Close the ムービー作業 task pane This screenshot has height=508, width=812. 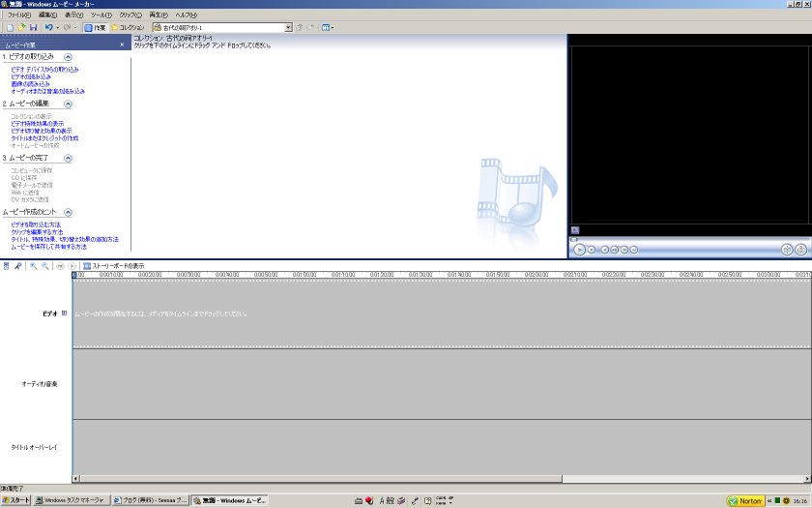pos(122,45)
